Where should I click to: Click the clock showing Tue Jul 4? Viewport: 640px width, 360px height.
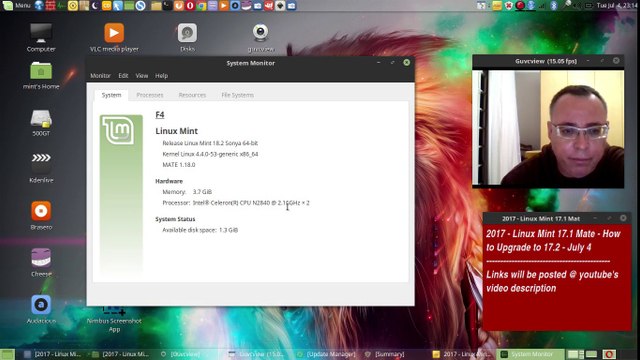(x=616, y=5)
